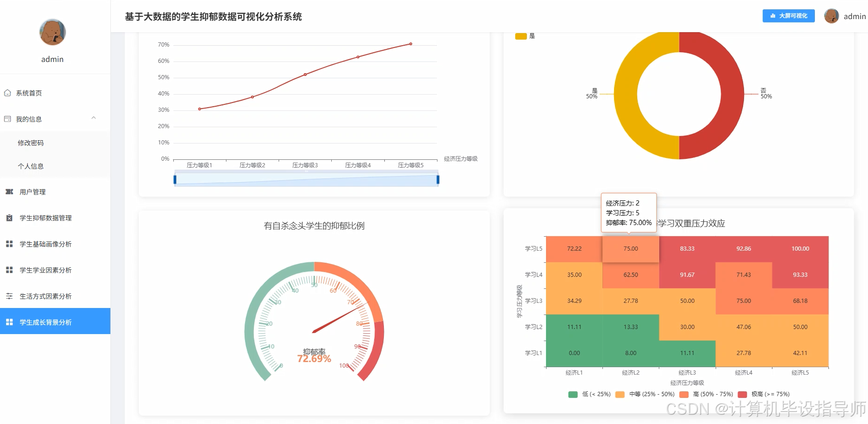Click the sidebar bear avatar image
The image size is (868, 424).
tap(52, 32)
